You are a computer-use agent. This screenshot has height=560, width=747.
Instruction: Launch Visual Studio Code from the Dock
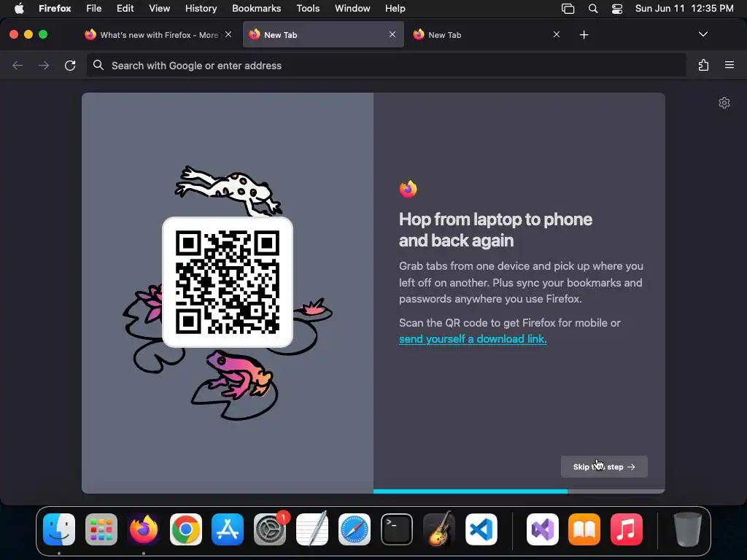pos(481,529)
